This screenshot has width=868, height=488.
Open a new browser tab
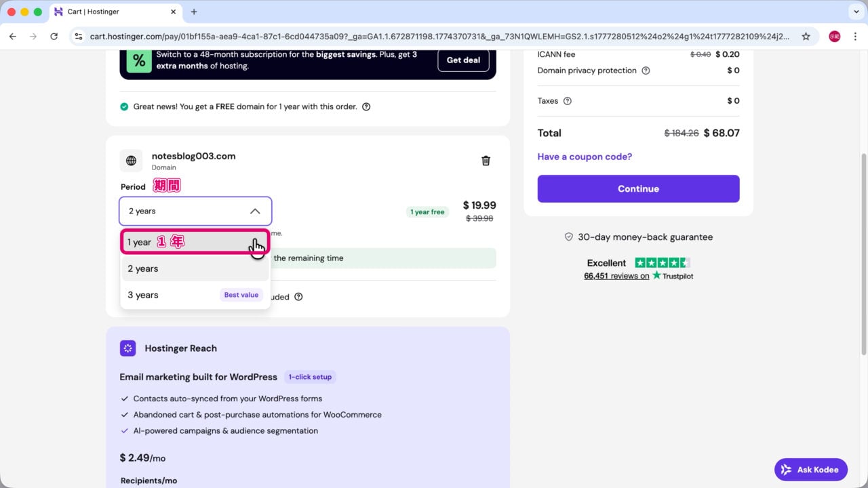194,12
